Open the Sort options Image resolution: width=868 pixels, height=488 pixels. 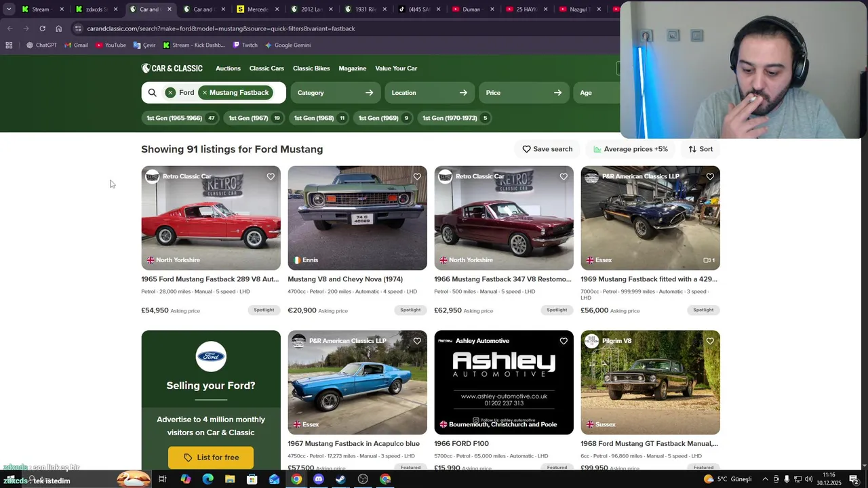tap(701, 149)
